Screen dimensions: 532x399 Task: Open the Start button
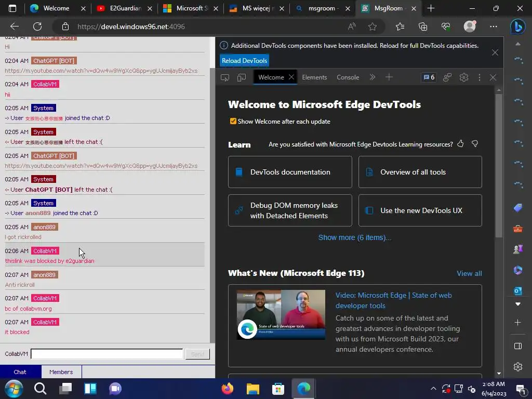pyautogui.click(x=14, y=389)
